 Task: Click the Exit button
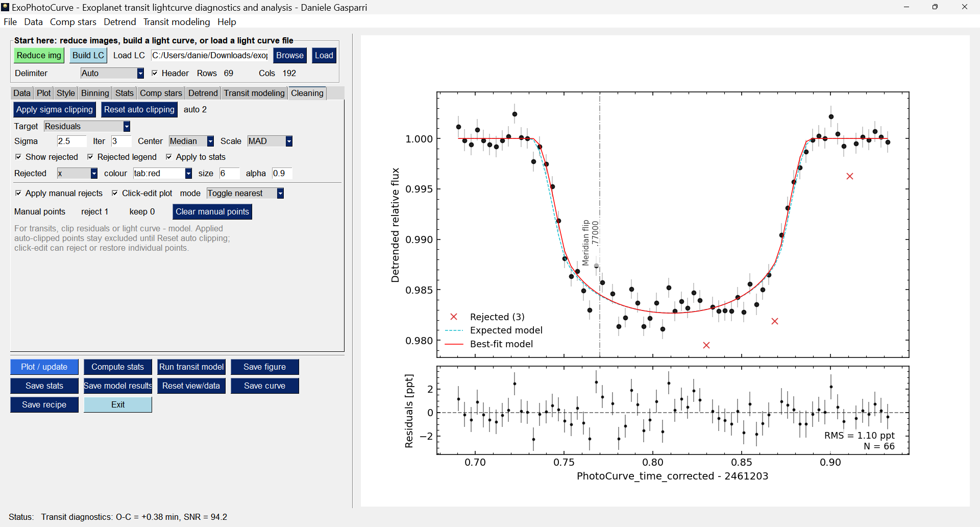(x=118, y=405)
